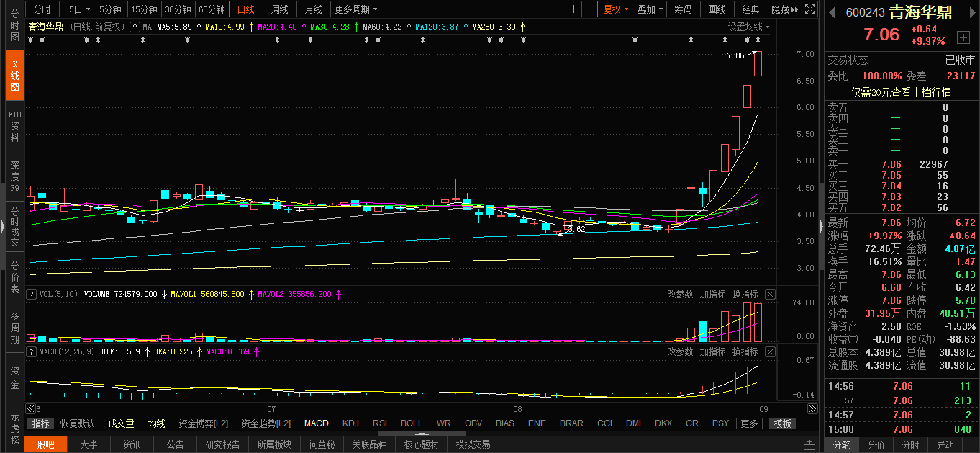This screenshot has width=980, height=453.
Task: Go to next stock using right arrow
Action: pos(974,12)
